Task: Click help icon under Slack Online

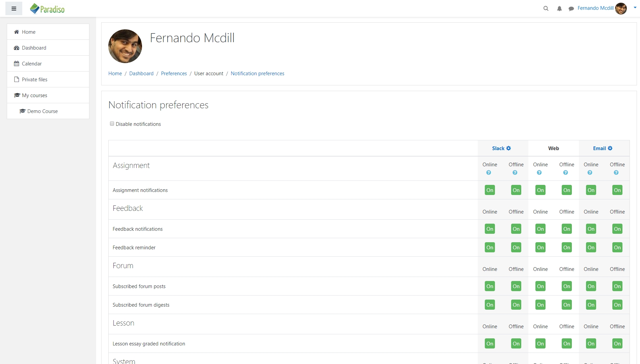Action: click(489, 173)
